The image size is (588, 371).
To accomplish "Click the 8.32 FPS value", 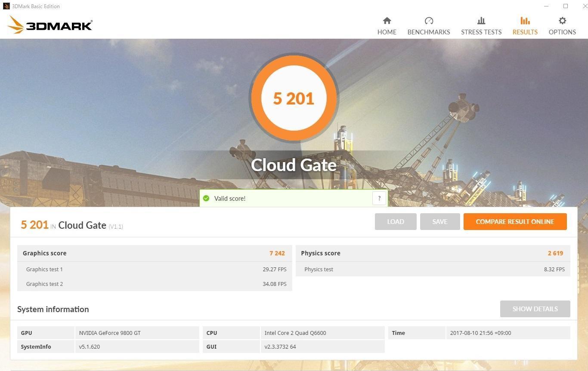I will tap(554, 270).
